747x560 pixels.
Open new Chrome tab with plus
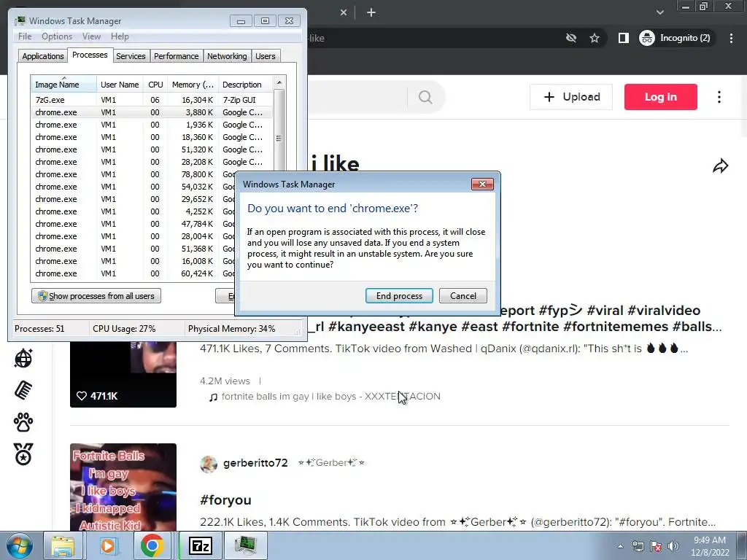coord(371,13)
